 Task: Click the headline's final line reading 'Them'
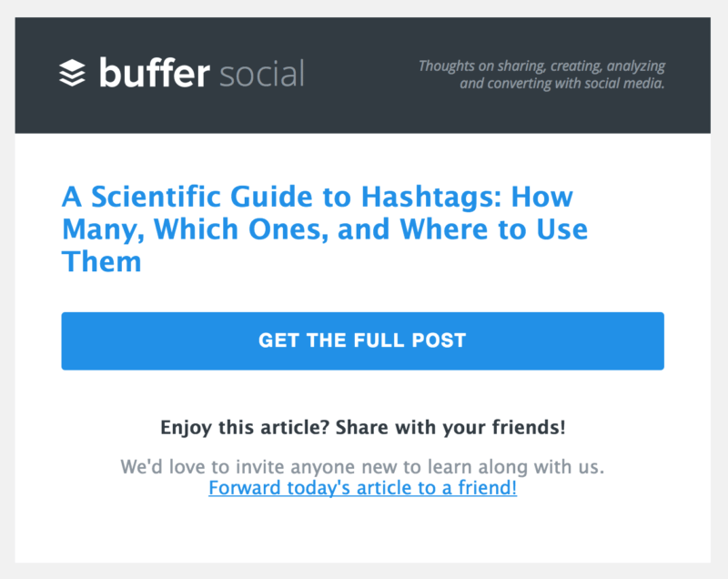(102, 261)
